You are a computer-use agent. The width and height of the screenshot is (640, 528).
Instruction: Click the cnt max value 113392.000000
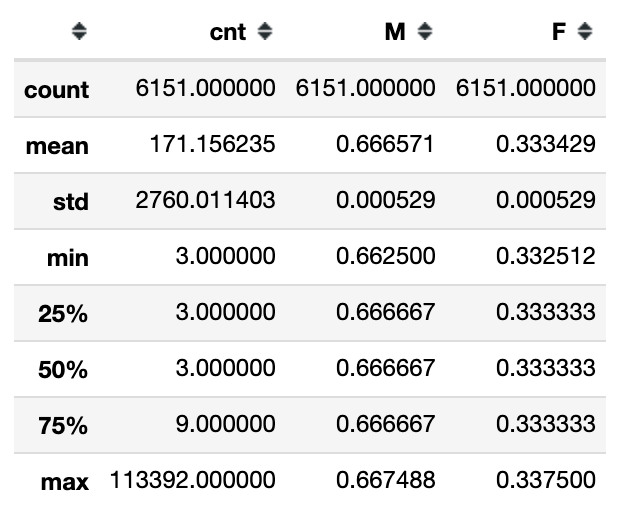tap(194, 481)
